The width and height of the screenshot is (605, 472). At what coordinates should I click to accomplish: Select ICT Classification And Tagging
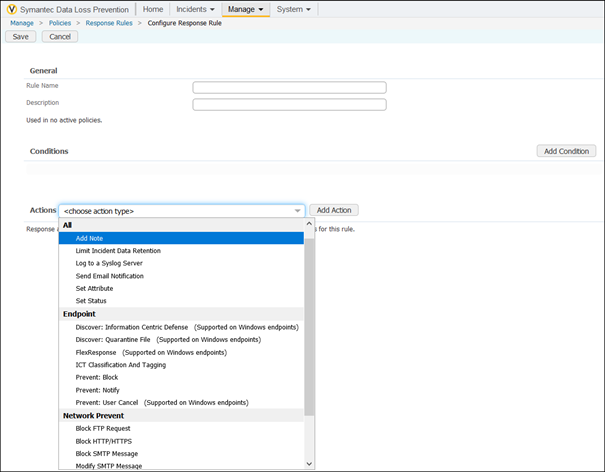(x=181, y=365)
